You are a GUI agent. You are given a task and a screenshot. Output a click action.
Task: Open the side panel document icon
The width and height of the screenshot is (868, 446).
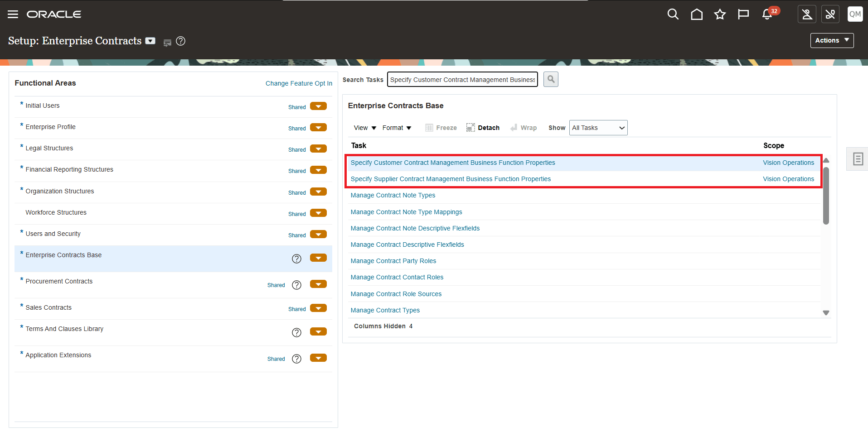coord(858,159)
